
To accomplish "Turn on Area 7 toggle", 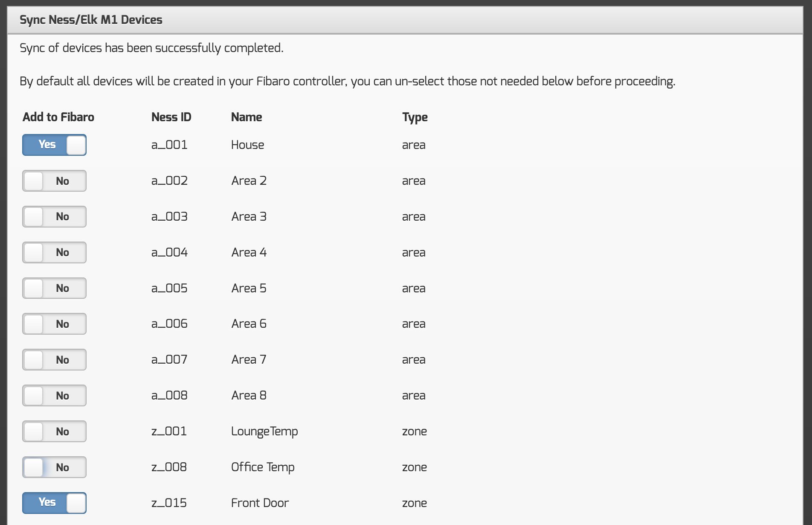I will point(54,360).
